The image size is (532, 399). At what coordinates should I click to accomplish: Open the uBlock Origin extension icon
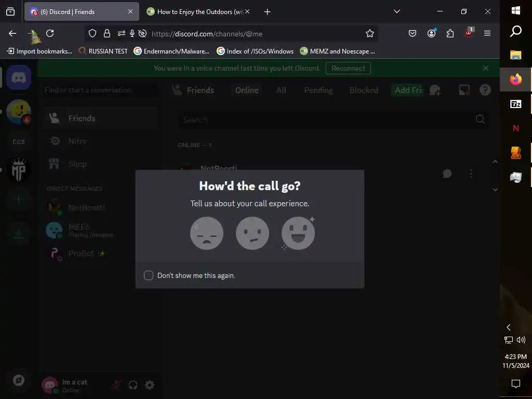tap(469, 33)
